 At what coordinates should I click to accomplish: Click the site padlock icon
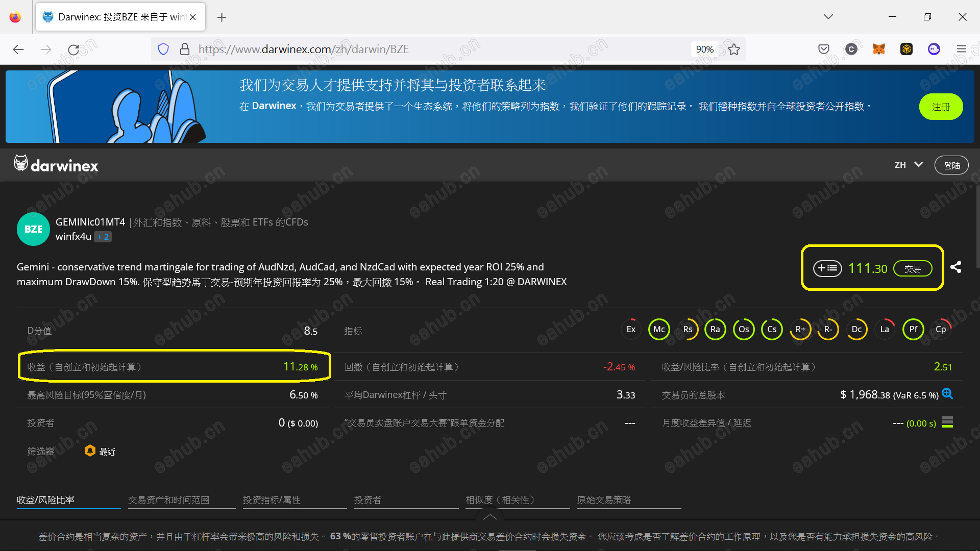click(x=185, y=49)
